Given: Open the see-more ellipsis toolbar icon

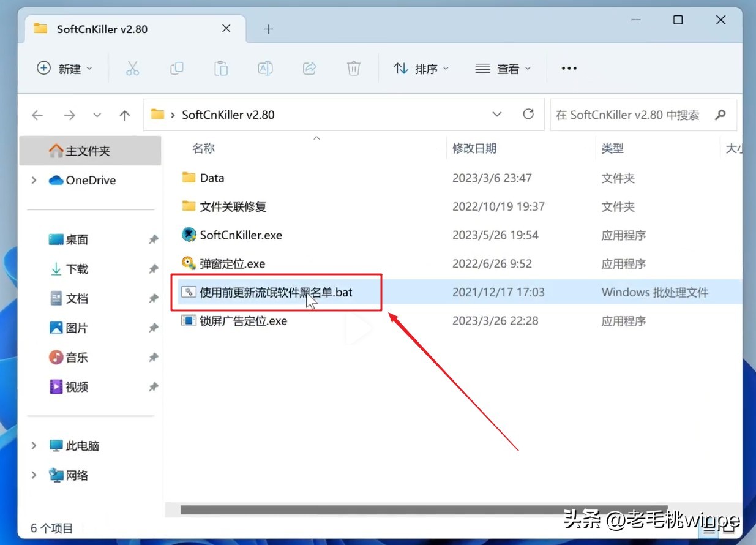Looking at the screenshot, I should coord(569,68).
